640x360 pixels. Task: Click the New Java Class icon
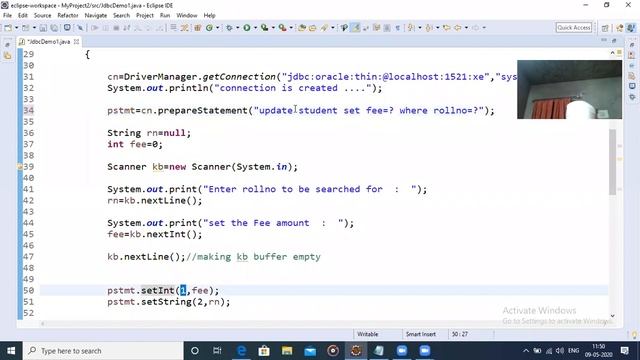[209, 28]
